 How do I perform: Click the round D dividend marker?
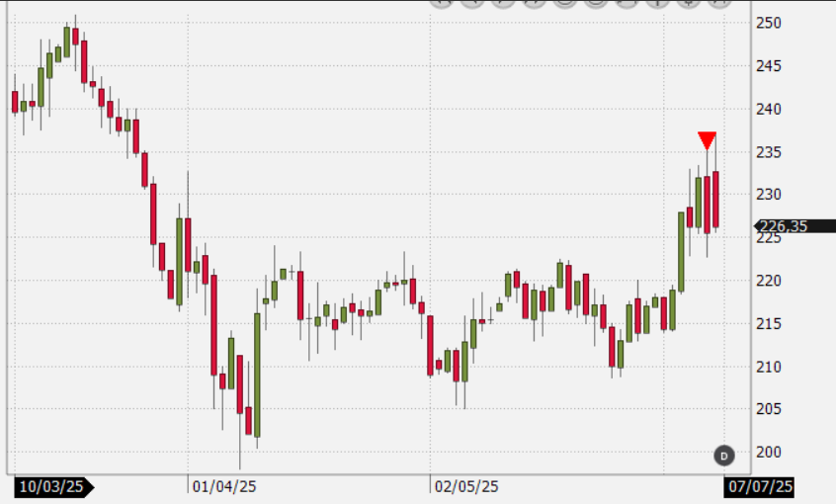[723, 456]
